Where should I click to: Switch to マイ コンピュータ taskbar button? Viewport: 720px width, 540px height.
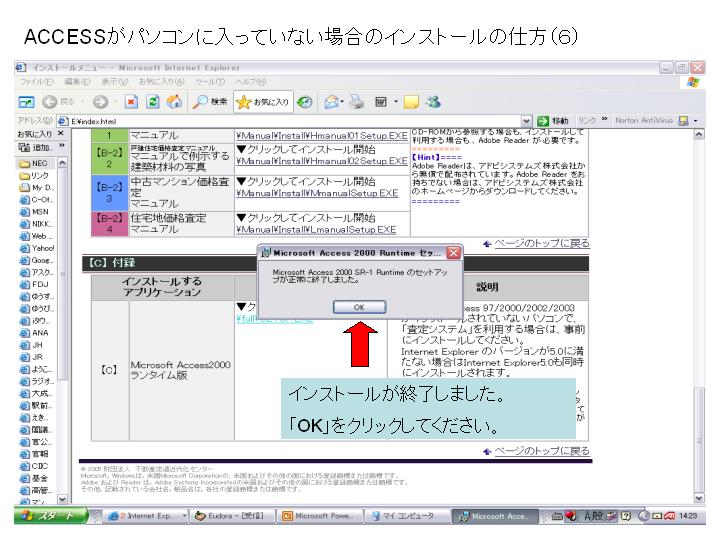(406, 516)
